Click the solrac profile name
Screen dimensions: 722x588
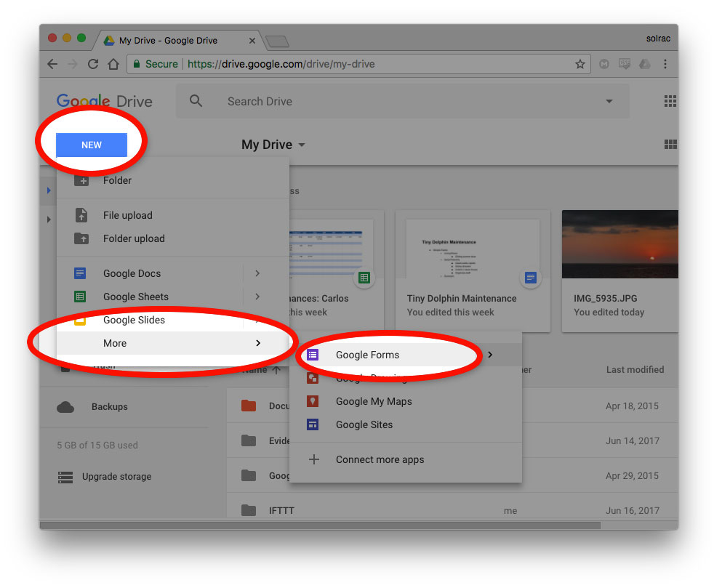(658, 39)
